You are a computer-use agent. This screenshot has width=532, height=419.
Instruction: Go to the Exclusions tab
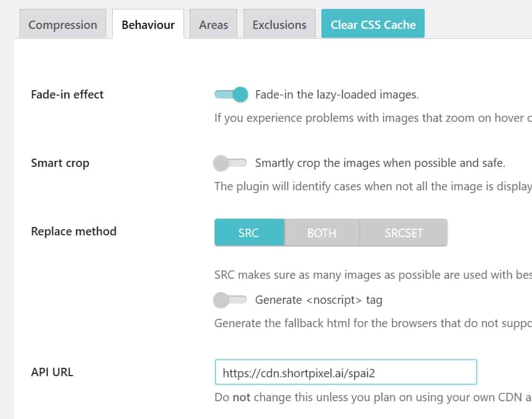click(279, 24)
